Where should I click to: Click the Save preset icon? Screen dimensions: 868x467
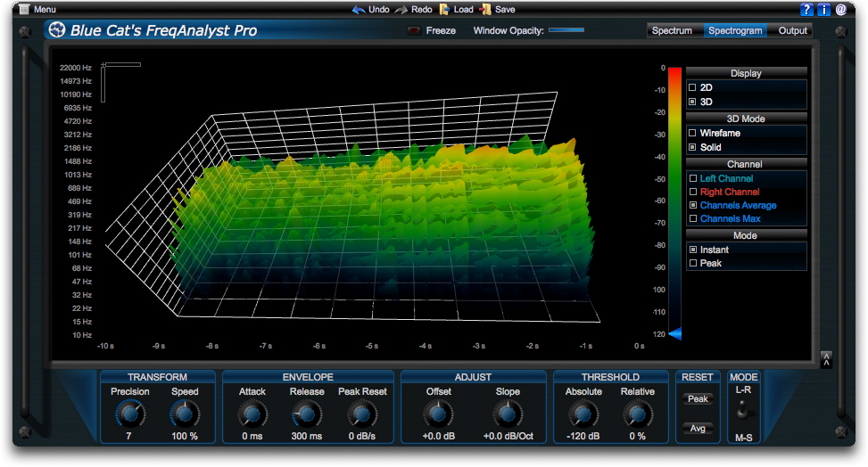(485, 10)
